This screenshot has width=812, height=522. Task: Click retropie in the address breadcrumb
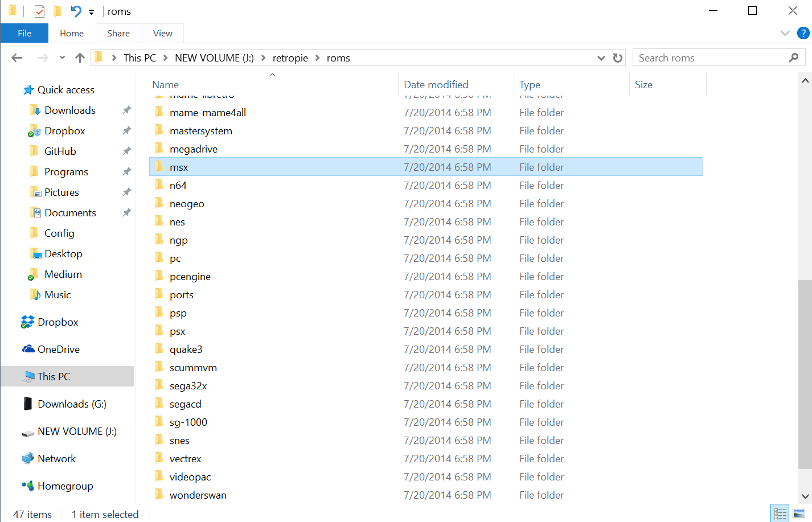tap(290, 58)
